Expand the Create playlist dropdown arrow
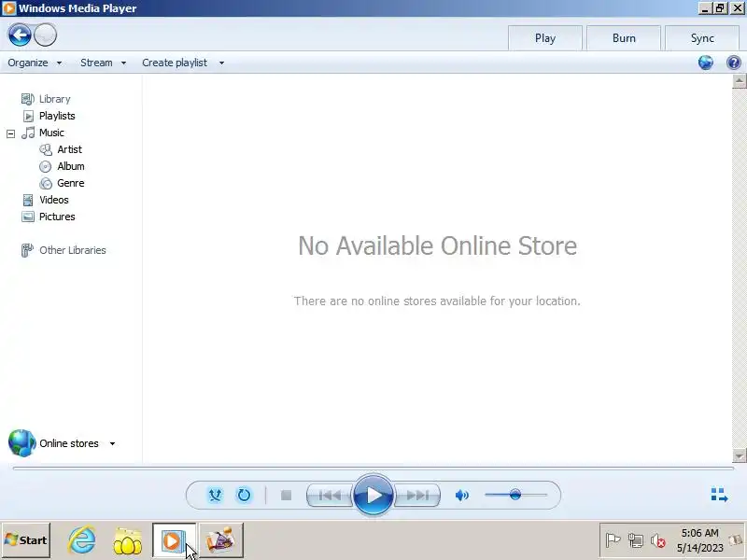 221,63
